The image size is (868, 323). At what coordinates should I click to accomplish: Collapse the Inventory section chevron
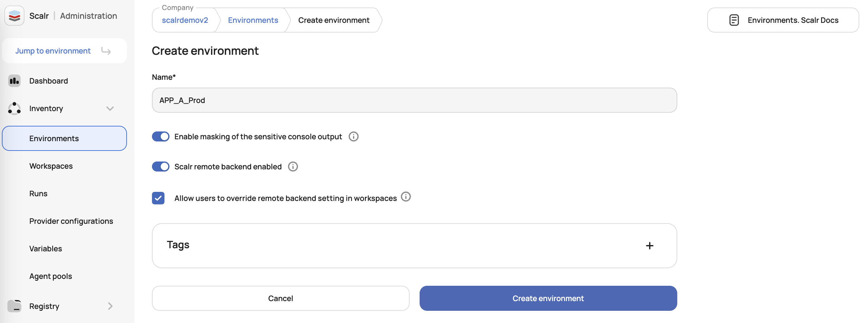110,109
